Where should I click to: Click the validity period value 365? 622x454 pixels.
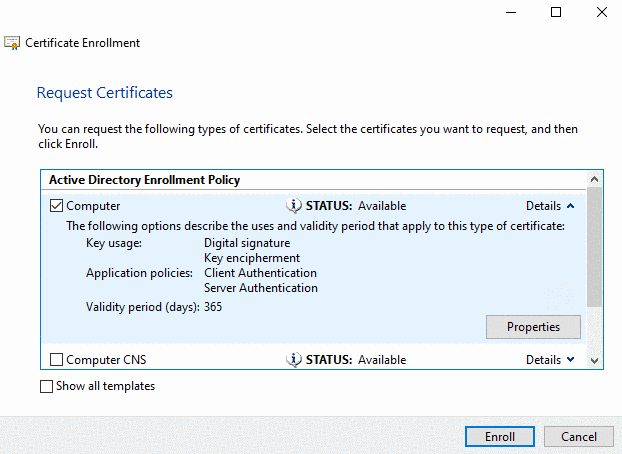[x=213, y=307]
